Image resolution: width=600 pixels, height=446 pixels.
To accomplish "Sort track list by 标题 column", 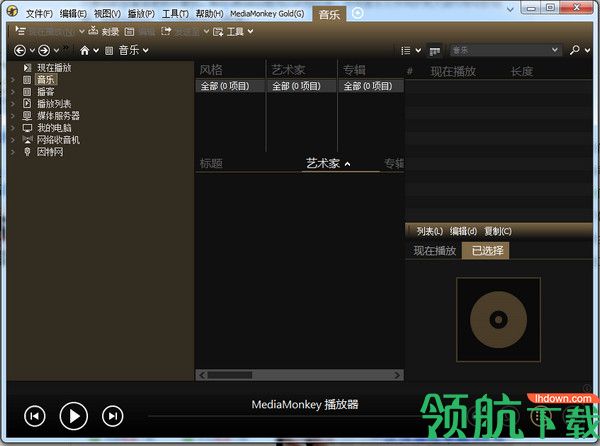I will [211, 163].
